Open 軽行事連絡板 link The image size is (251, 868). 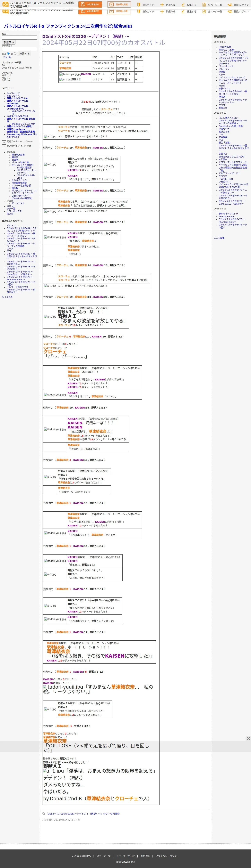pos(18,155)
